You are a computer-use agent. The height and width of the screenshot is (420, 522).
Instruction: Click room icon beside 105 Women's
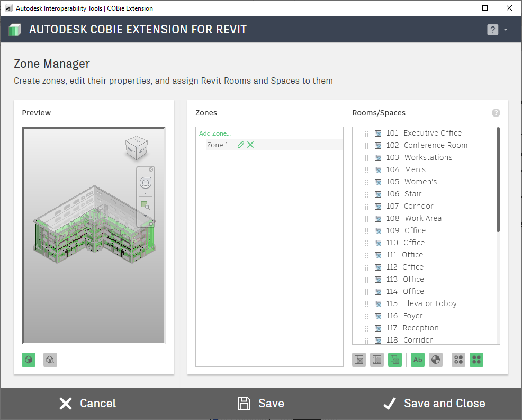coord(378,182)
